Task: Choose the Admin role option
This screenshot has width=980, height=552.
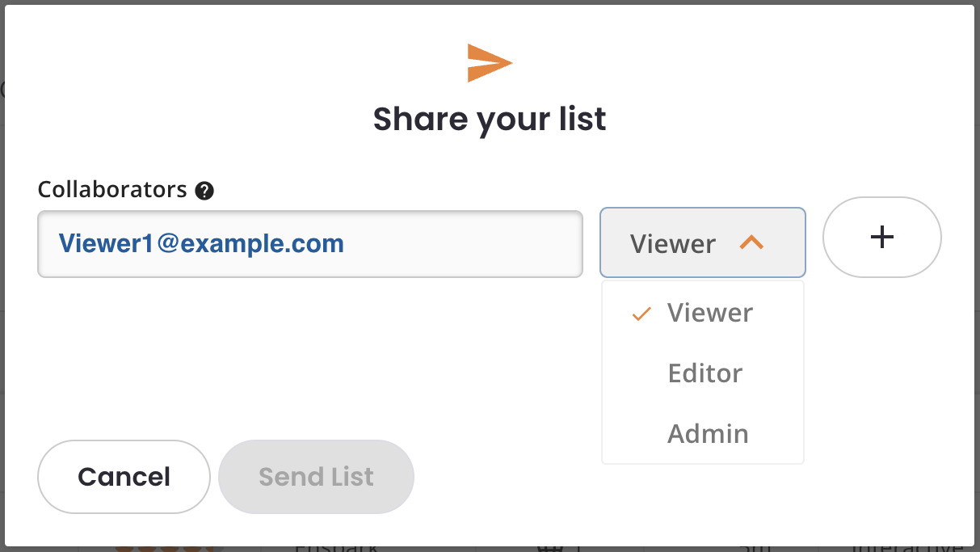Action: pyautogui.click(x=703, y=434)
